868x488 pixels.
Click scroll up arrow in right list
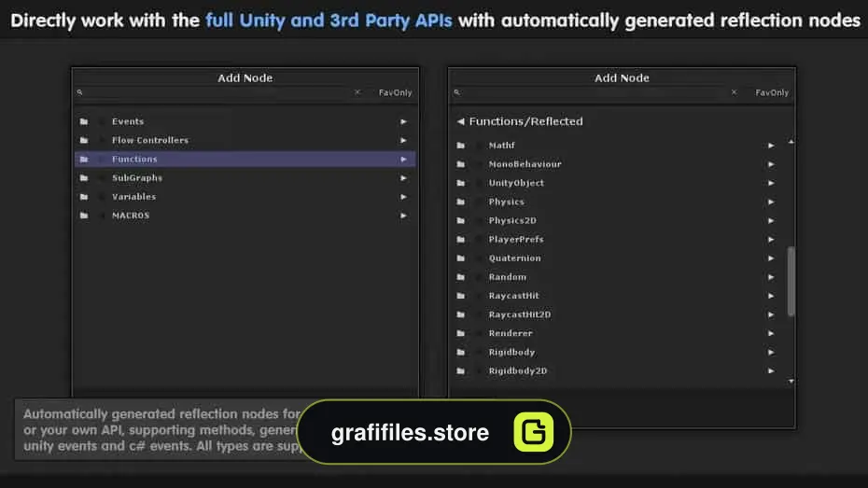(x=791, y=142)
